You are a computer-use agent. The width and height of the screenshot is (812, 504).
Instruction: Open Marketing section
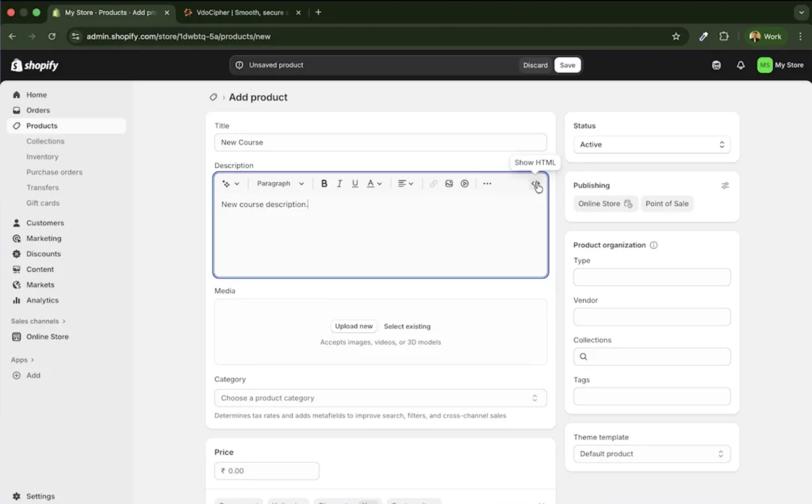tap(67, 239)
